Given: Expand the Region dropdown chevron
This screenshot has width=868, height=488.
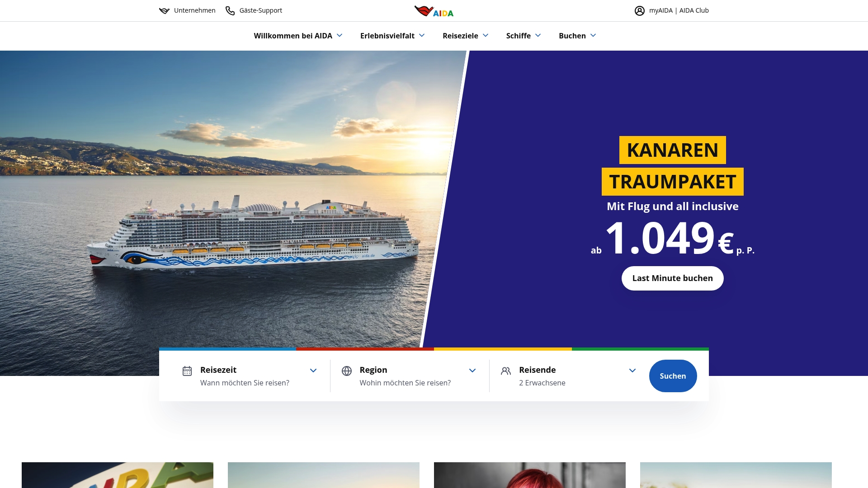Looking at the screenshot, I should tap(472, 371).
